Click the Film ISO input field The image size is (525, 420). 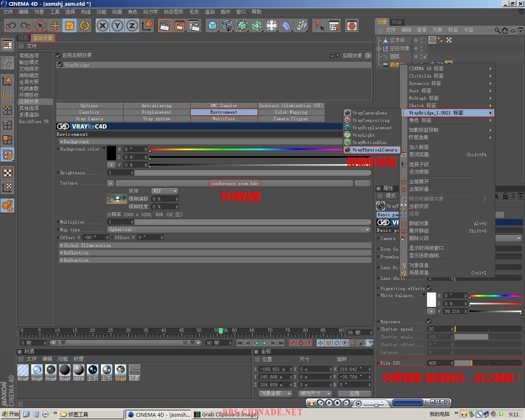439,363
